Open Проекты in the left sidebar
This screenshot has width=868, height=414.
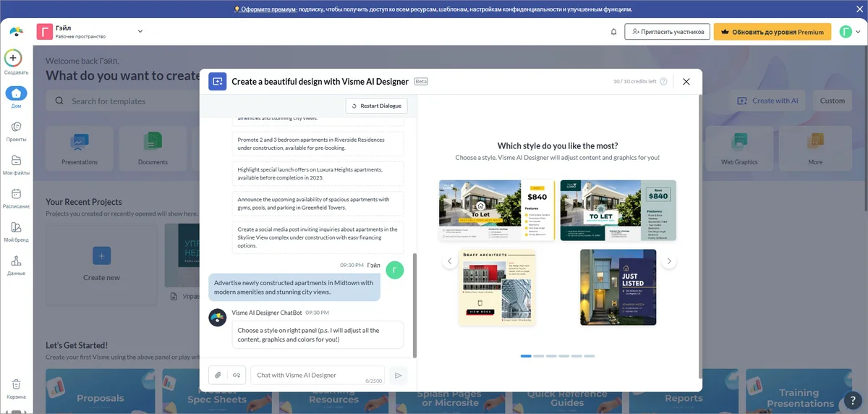tap(16, 127)
